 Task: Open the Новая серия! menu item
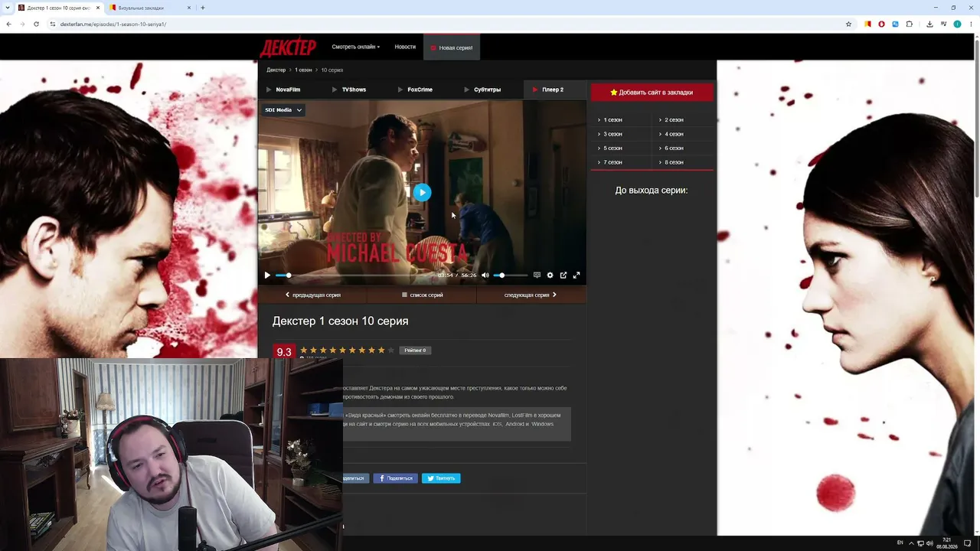click(x=452, y=47)
